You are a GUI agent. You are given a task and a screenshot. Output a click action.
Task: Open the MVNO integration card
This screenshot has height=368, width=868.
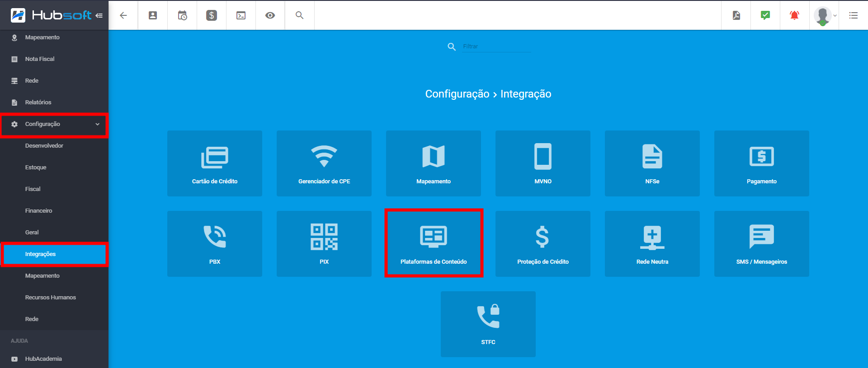[x=543, y=163]
